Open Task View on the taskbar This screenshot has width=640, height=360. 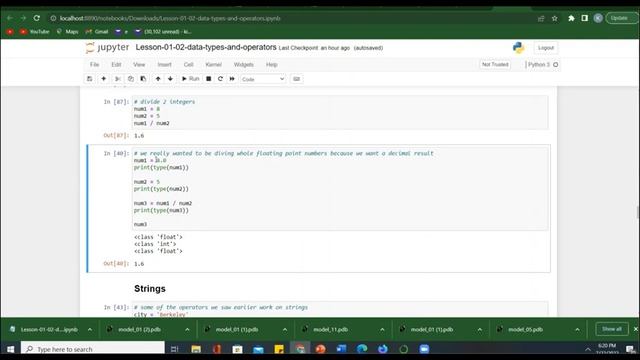point(175,349)
